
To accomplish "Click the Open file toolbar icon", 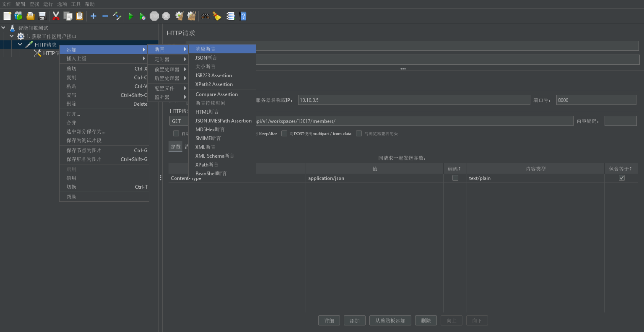I will (x=31, y=16).
